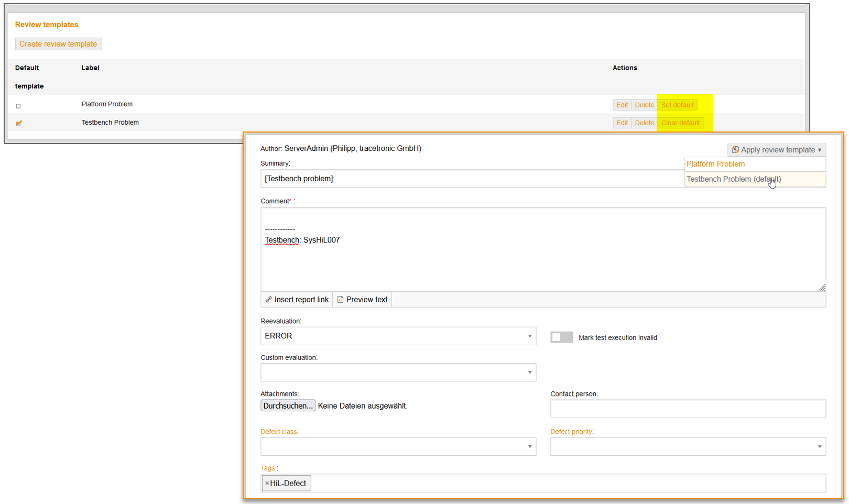849x504 pixels.
Task: Click the document icon beside Preview text
Action: pyautogui.click(x=340, y=300)
